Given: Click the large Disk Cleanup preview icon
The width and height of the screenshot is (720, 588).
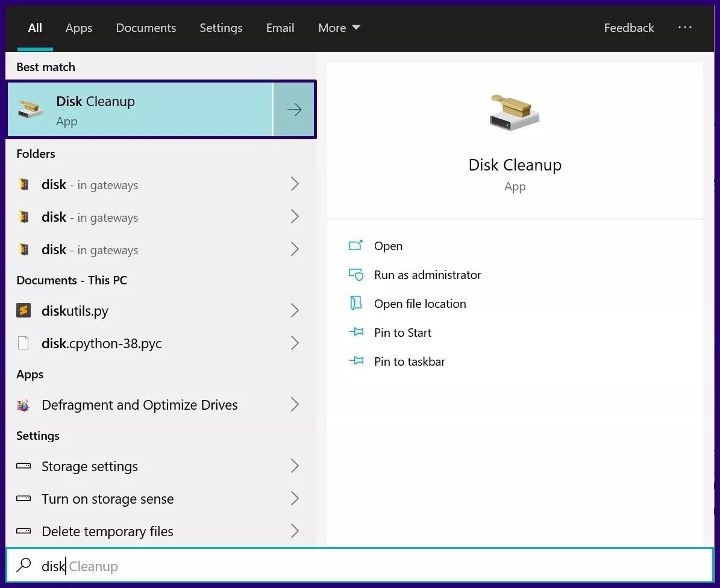Looking at the screenshot, I should [515, 112].
